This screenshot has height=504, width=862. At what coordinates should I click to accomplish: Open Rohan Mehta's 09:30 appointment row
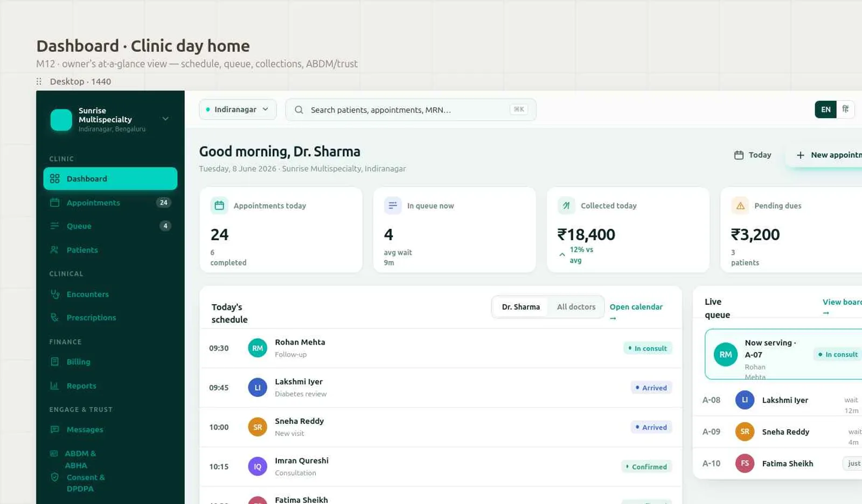pyautogui.click(x=441, y=348)
